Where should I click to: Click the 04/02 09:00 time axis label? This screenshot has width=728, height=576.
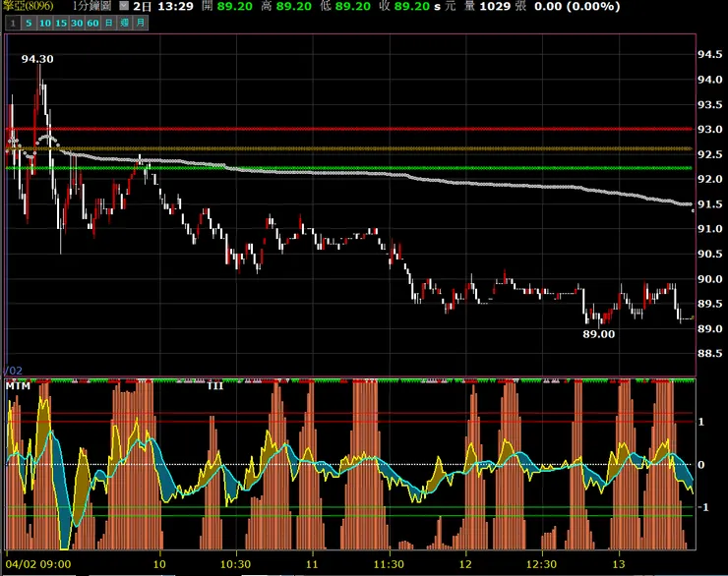(x=38, y=564)
